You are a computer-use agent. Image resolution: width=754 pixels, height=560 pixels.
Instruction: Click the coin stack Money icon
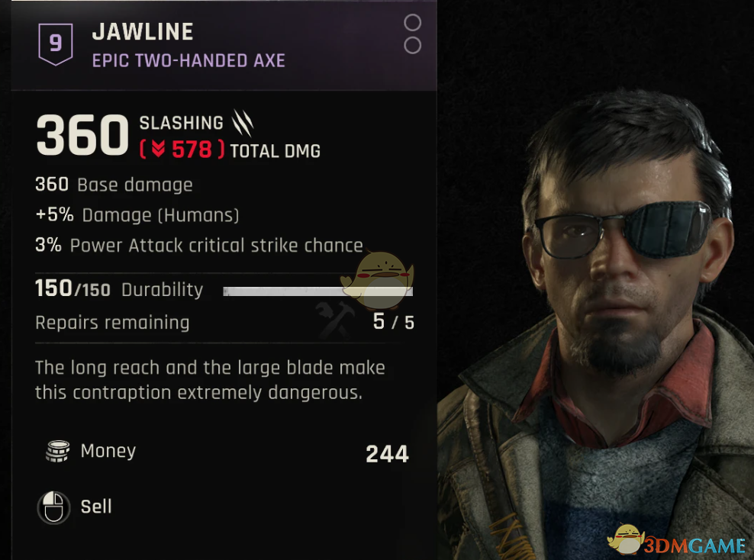click(58, 452)
